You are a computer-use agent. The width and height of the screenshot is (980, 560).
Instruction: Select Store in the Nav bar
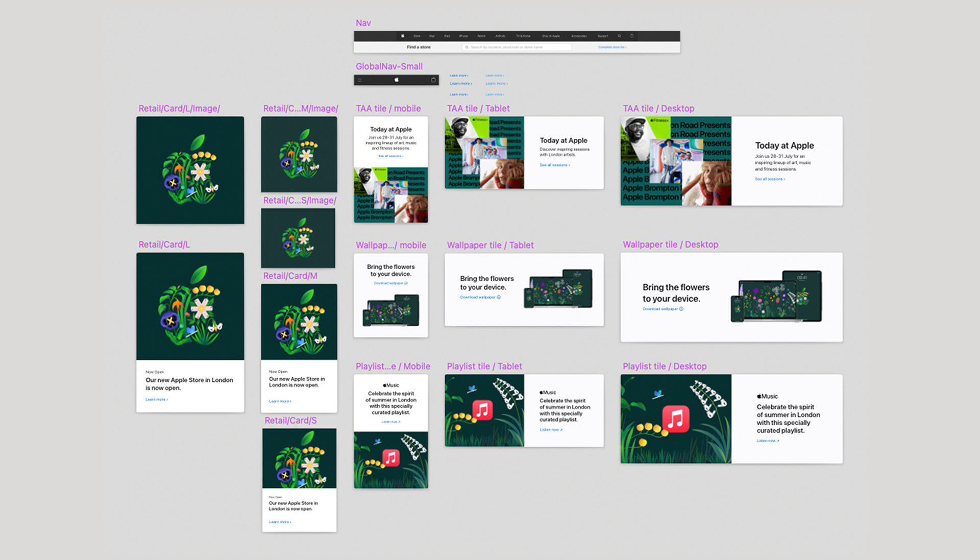click(x=417, y=36)
